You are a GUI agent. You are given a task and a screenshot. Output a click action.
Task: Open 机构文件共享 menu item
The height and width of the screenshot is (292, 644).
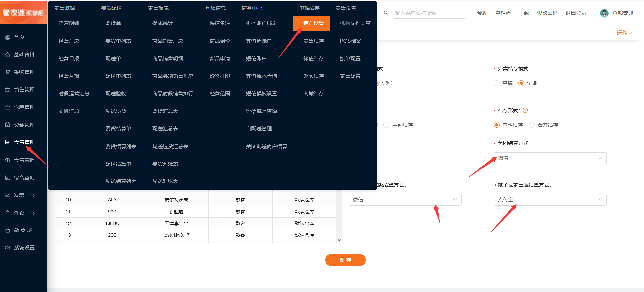tap(355, 23)
